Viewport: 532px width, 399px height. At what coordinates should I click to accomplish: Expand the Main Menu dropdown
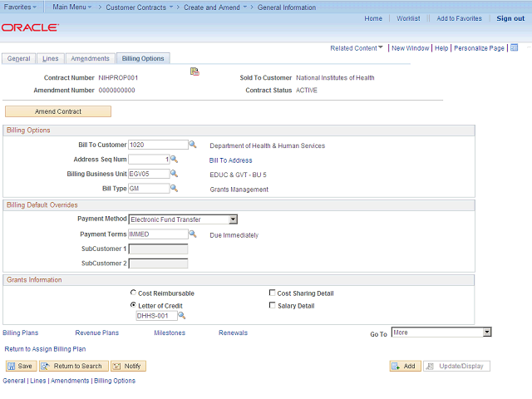pos(72,7)
